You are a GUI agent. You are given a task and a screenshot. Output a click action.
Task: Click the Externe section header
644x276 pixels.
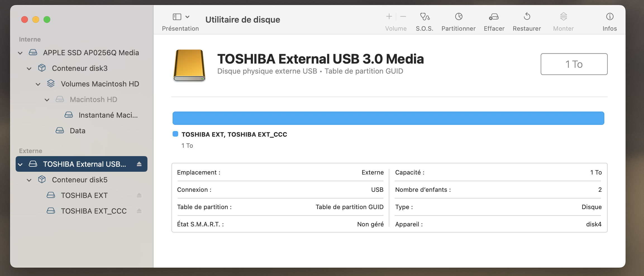point(31,151)
